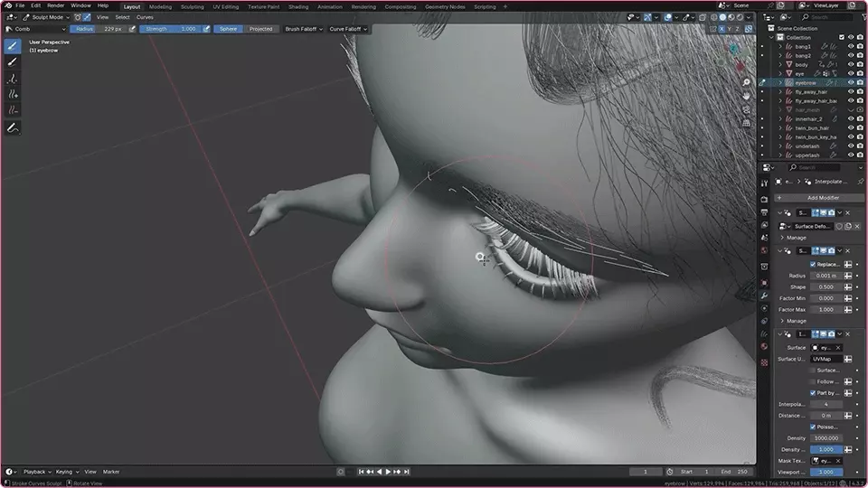Toggle the camera view icon in viewport
This screenshot has height=488, width=868.
coord(746,109)
